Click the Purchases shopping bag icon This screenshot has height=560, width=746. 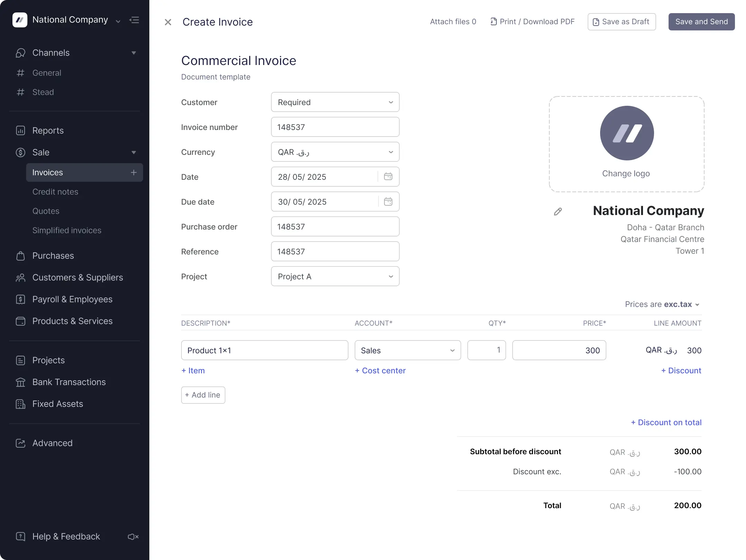point(20,256)
